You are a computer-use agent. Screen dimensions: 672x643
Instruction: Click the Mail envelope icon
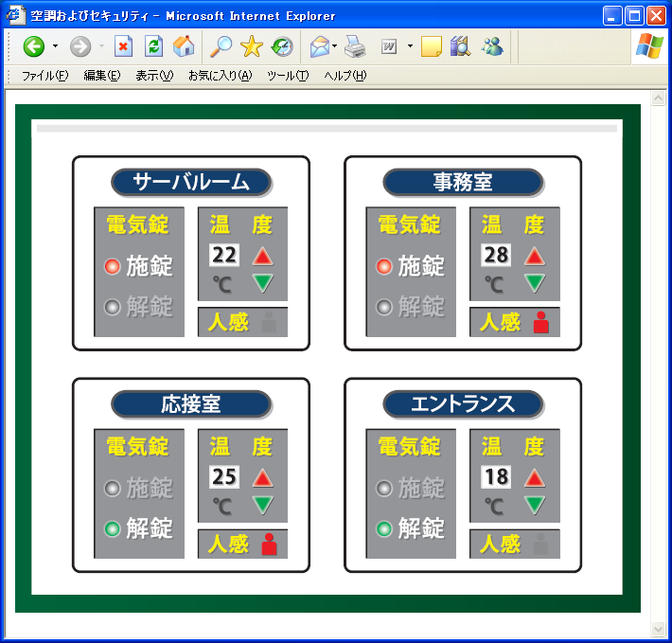[x=320, y=46]
